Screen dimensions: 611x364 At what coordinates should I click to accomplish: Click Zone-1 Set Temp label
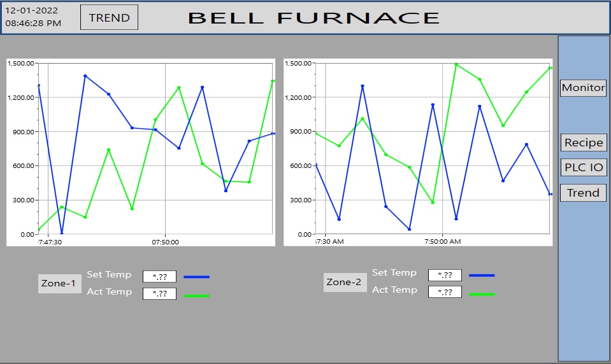click(x=109, y=274)
